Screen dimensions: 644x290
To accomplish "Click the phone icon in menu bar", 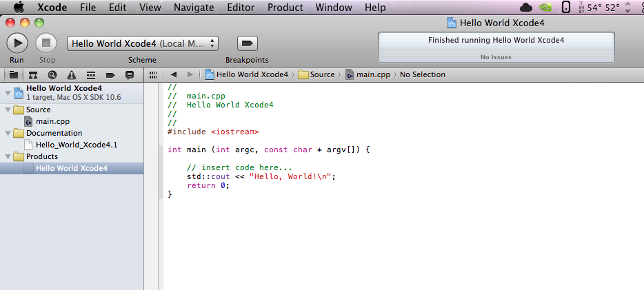I will 566,8.
